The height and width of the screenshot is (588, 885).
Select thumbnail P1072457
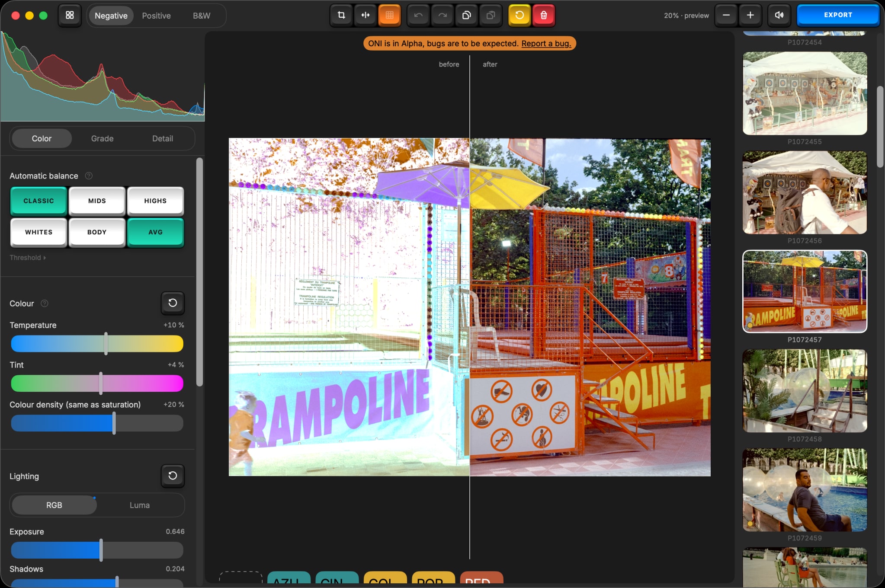pos(805,291)
